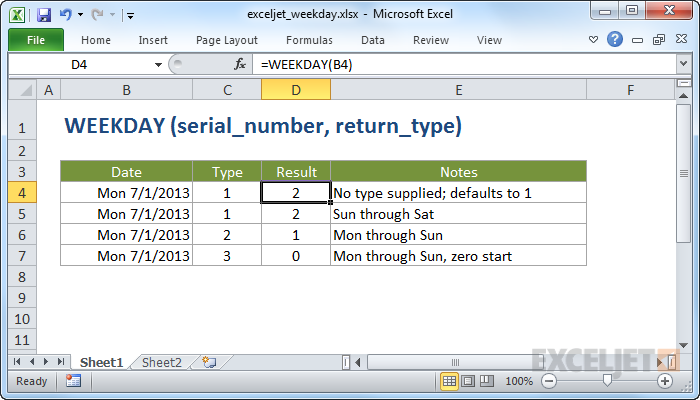Select row 1 header
Viewport: 700px width, 400px height.
22,121
